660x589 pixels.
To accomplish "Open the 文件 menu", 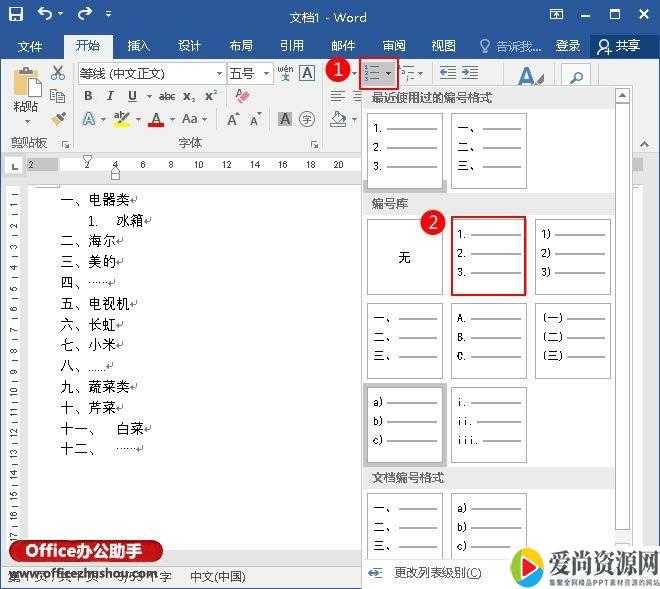I will pos(30,46).
